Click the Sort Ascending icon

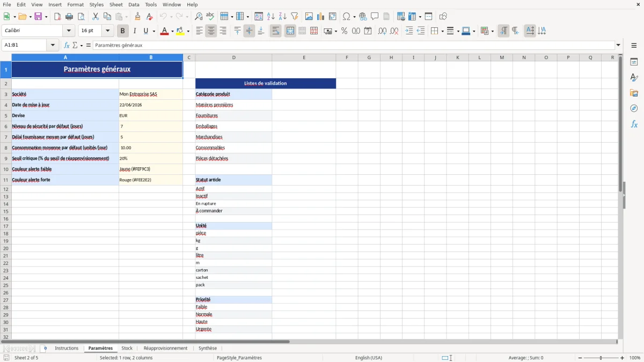271,17
